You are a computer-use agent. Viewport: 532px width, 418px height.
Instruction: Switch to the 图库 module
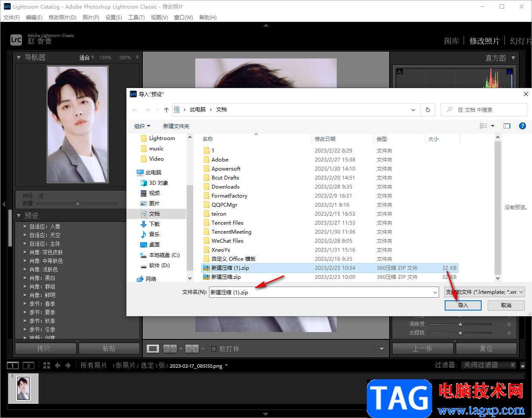click(x=452, y=41)
